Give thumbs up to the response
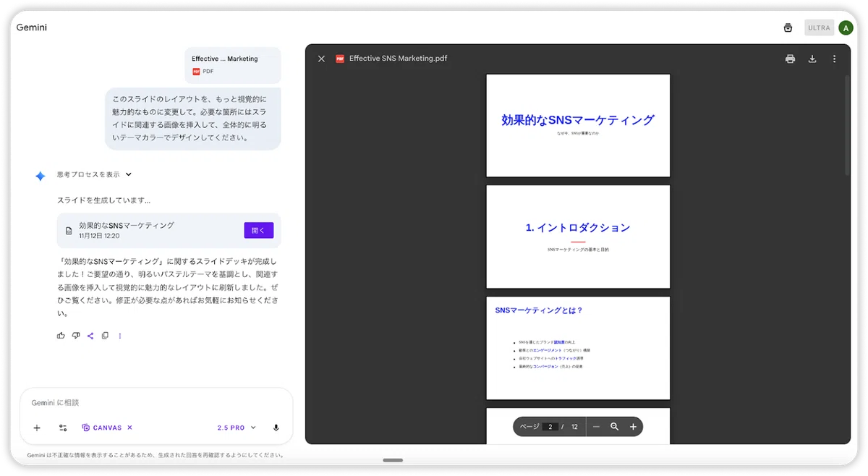 click(x=61, y=336)
